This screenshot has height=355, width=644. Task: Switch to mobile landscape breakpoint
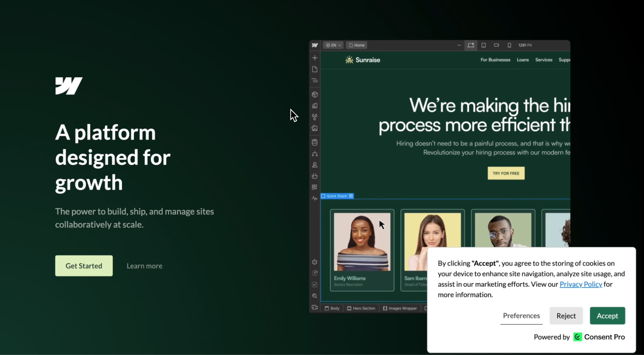click(x=496, y=45)
